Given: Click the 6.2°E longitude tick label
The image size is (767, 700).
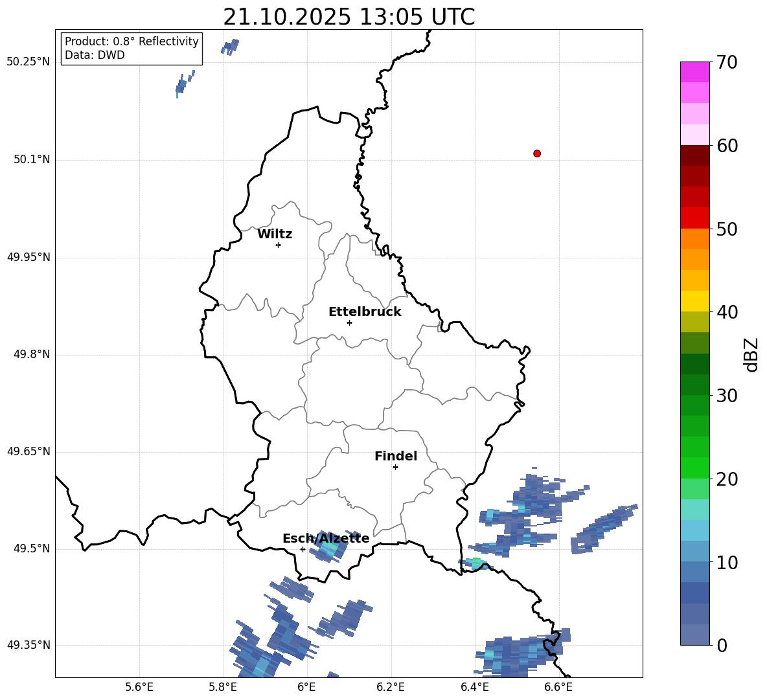Looking at the screenshot, I should coord(391,687).
